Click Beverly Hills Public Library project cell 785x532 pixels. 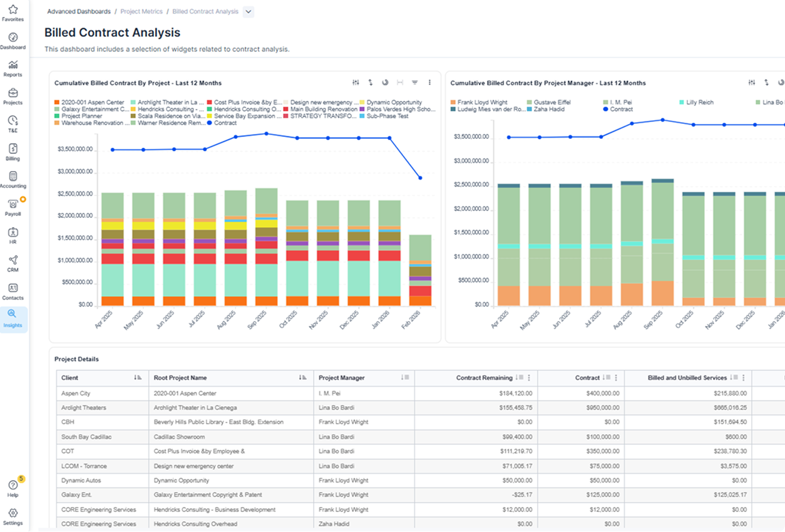[231, 422]
